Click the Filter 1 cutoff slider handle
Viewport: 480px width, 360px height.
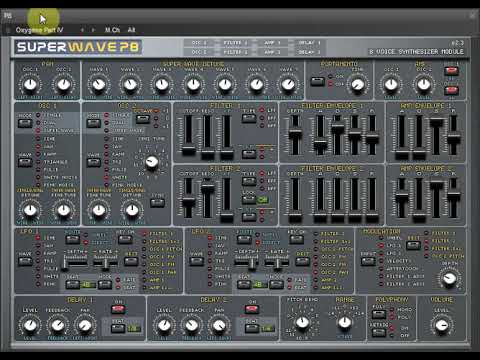point(189,151)
